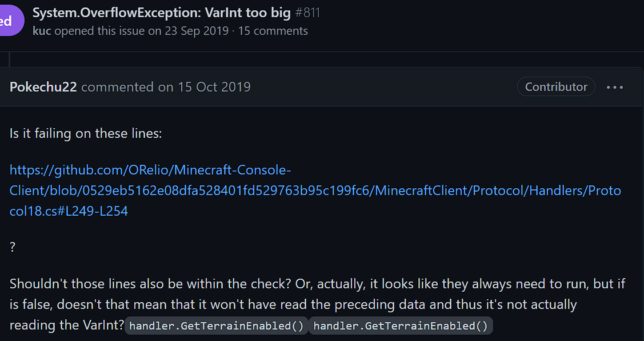Image resolution: width=644 pixels, height=341 pixels.
Task: Click the paragraph starting 'Shouldn't those lines'
Action: click(317, 304)
